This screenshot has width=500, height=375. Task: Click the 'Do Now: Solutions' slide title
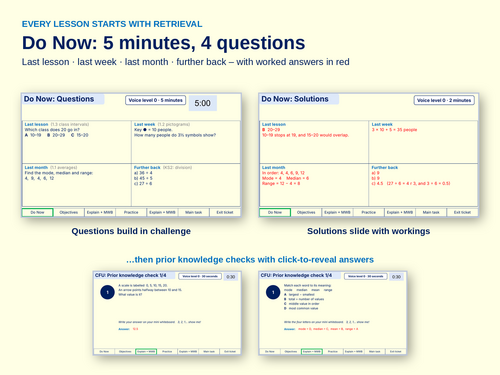tap(295, 99)
